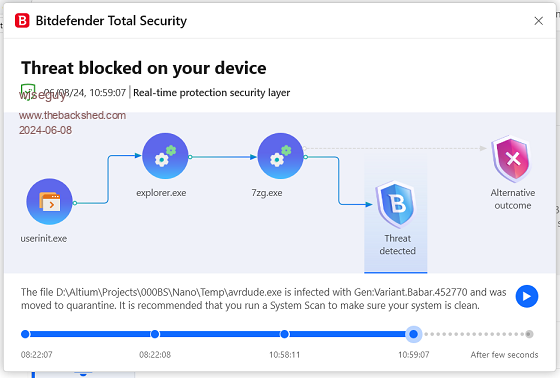The image size is (560, 378).
Task: Click the infected file description text
Action: tap(264, 299)
